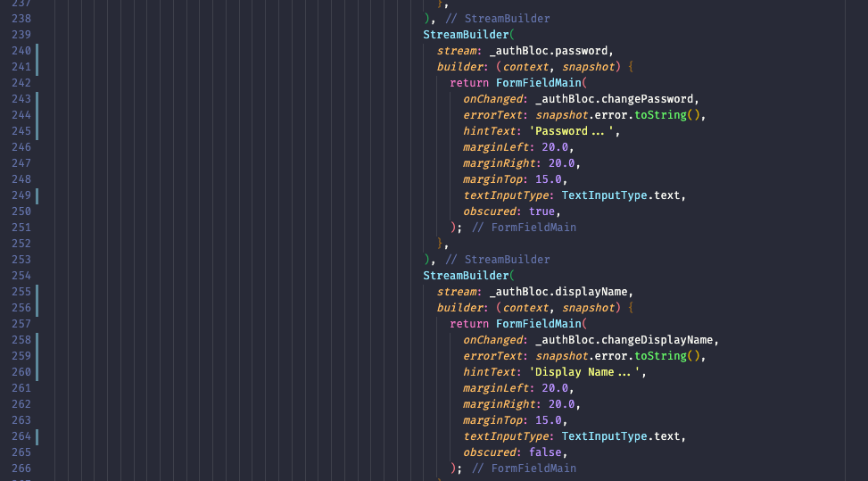Click 'marginTop: 15.0' on line 248
868x481 pixels.
pyautogui.click(x=512, y=178)
